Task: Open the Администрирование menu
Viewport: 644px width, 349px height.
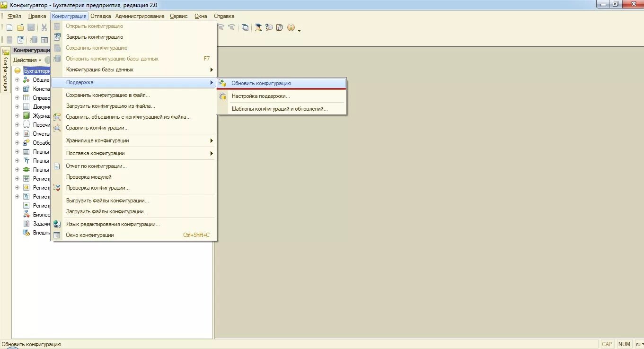Action: tap(140, 16)
